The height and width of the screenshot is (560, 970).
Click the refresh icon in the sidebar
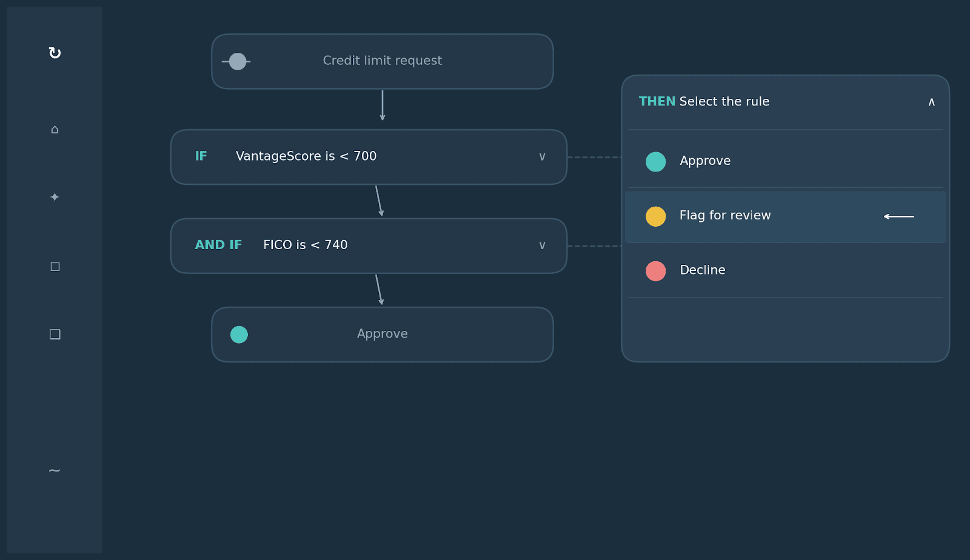(54, 53)
